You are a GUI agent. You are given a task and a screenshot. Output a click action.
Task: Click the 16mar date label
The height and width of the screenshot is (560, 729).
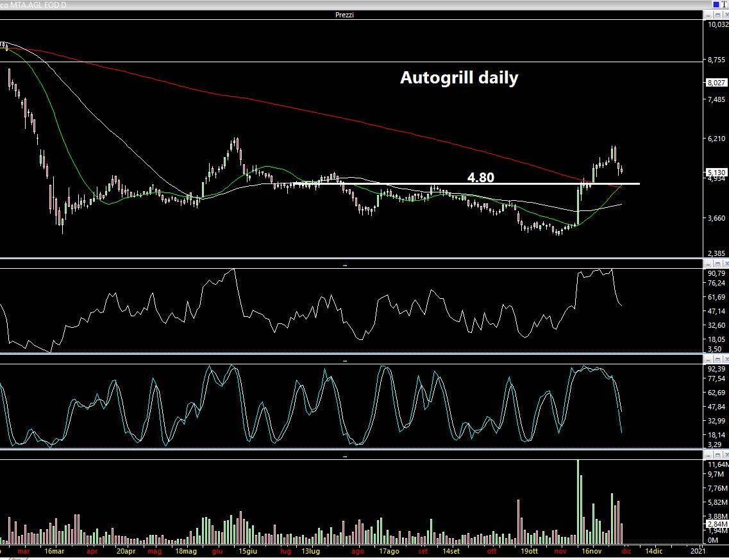(54, 552)
